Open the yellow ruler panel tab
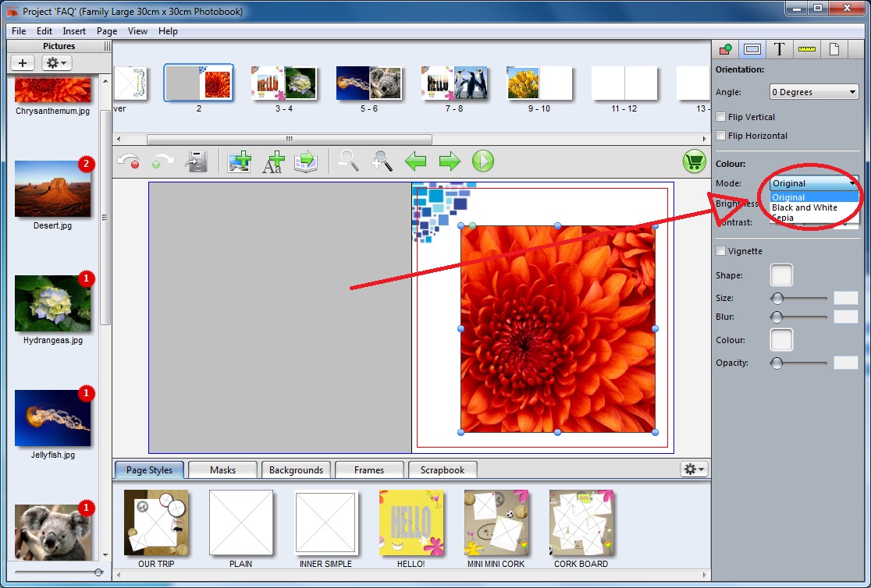Viewport: 871px width, 588px height. (806, 49)
